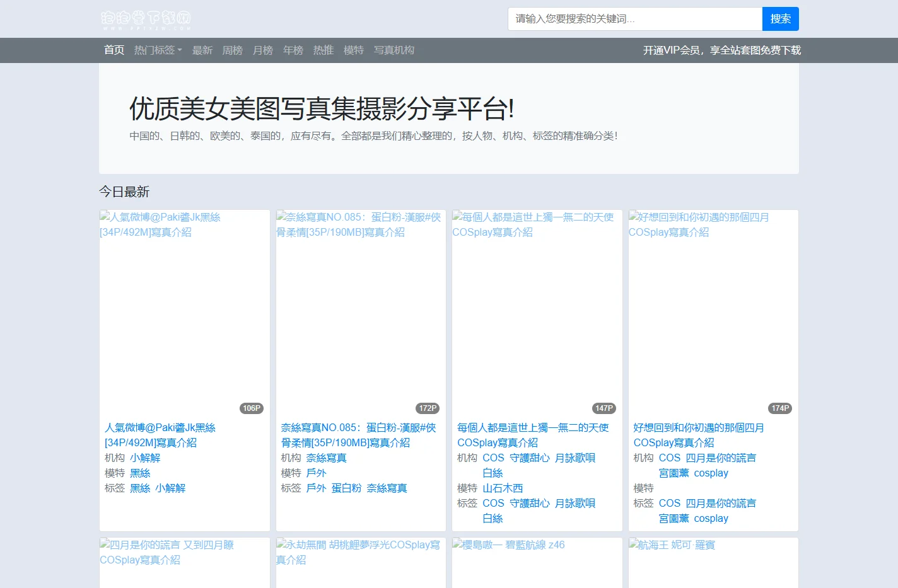Viewport: 898px width, 588px height.
Task: Click COS tag in third card's 标签 row
Action: click(493, 504)
